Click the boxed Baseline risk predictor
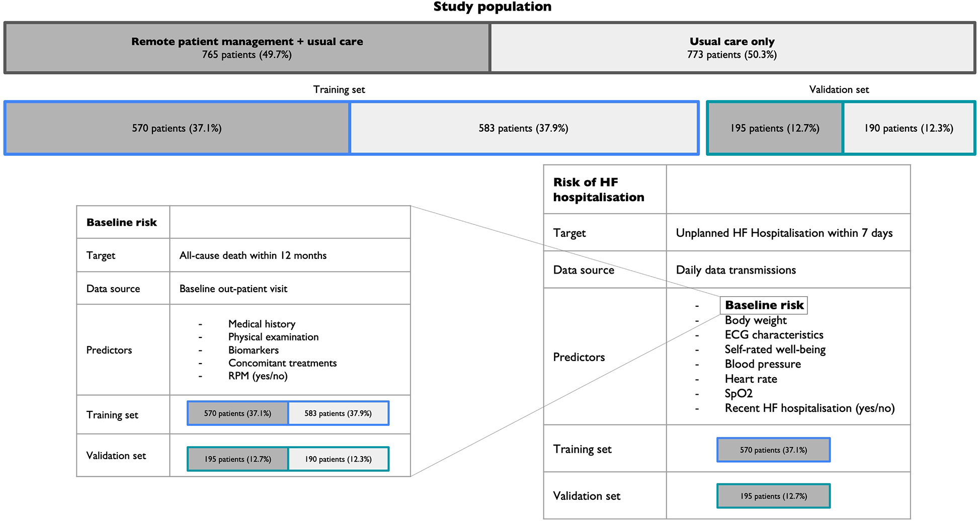The width and height of the screenshot is (980, 521). [764, 305]
